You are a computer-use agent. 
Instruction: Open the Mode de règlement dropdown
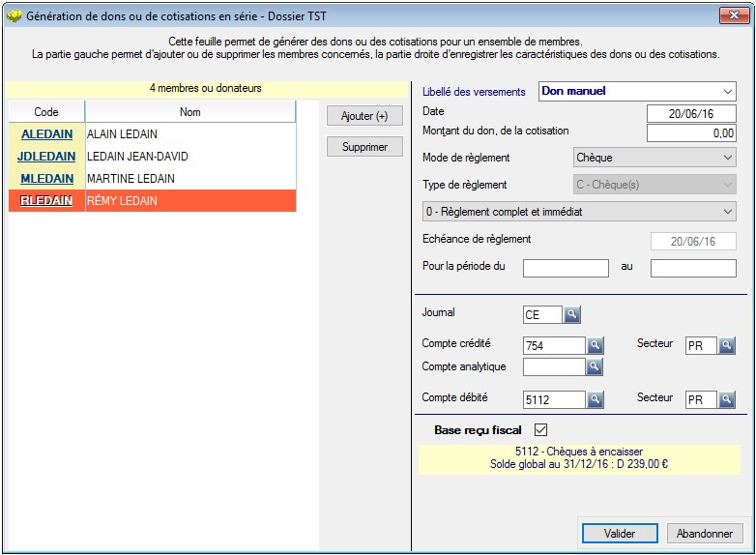(728, 158)
